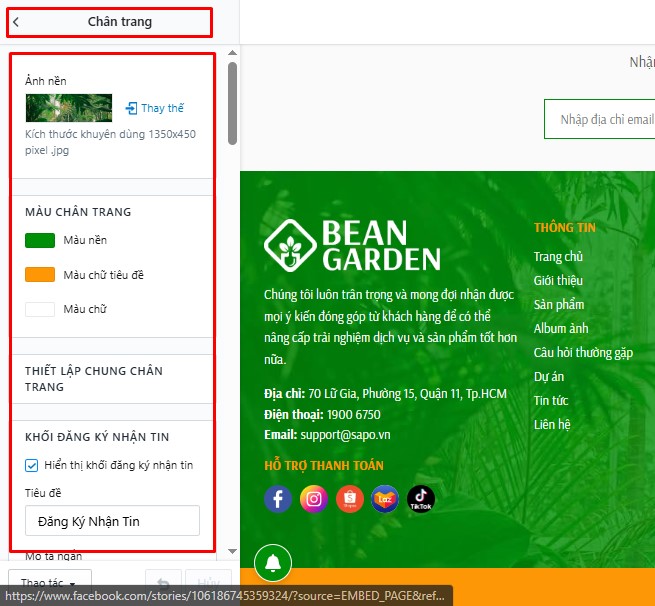655x606 pixels.
Task: Pick the white Màu chữ color swatch
Action: click(x=40, y=309)
